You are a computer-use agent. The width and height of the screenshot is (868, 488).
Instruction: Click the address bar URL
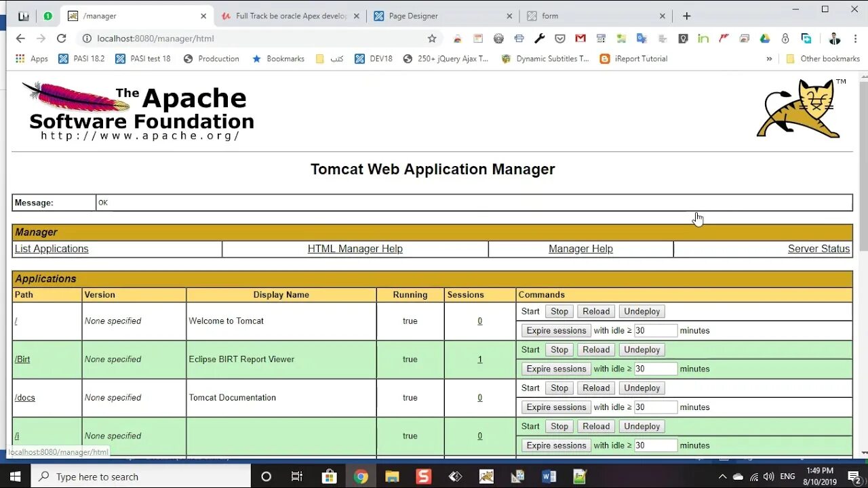click(155, 39)
